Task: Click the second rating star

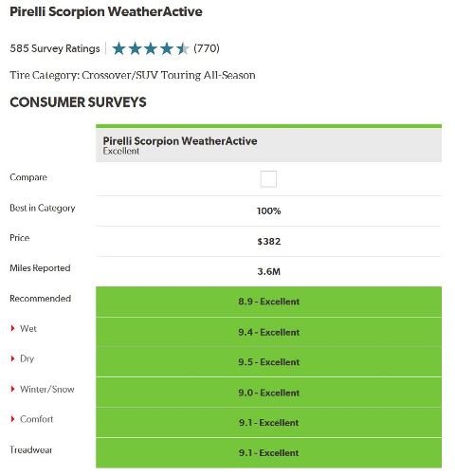Action: tap(135, 48)
